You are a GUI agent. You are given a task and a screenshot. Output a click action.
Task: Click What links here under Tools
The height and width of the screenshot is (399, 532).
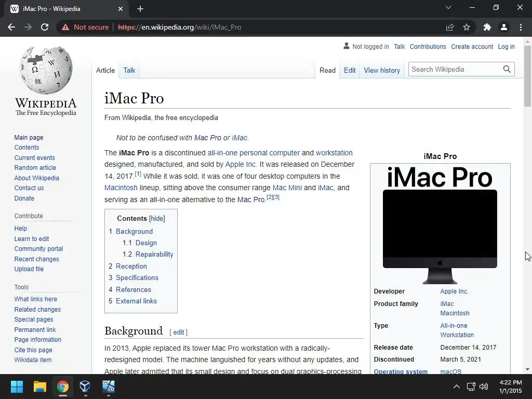36,299
